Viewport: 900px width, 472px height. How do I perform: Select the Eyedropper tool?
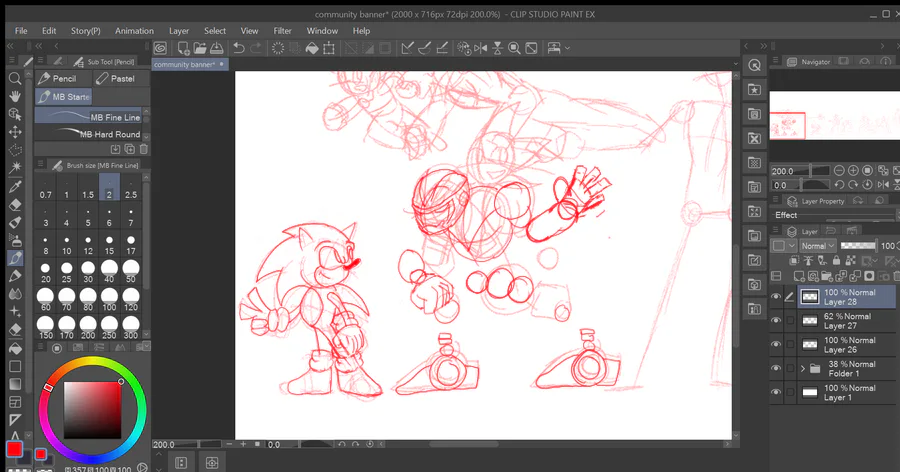15,186
